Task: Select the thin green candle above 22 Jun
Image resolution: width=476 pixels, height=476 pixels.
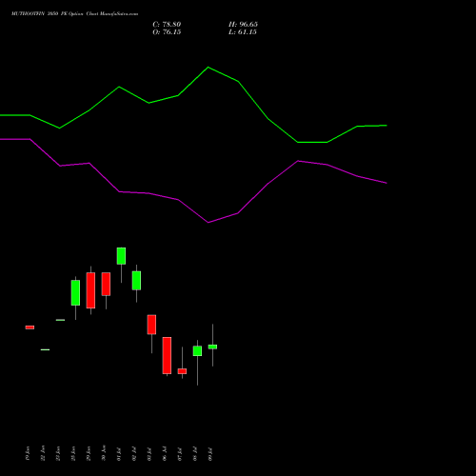Action: (x=45, y=349)
